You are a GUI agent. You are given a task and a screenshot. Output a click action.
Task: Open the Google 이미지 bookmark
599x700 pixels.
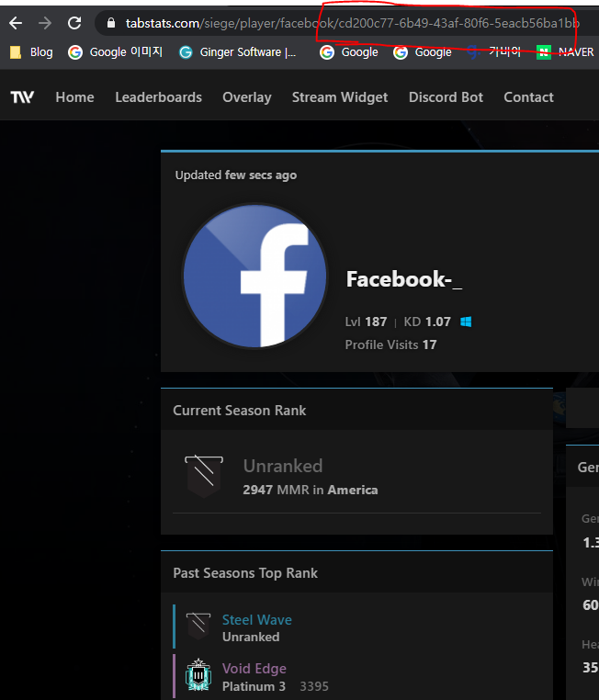[115, 52]
